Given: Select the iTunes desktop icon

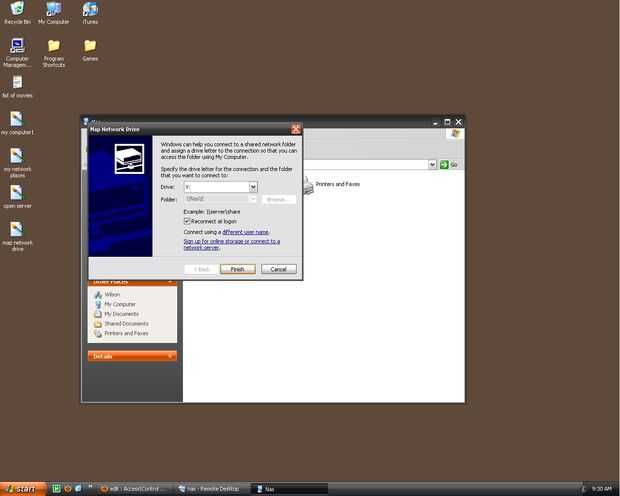Looking at the screenshot, I should [90, 13].
